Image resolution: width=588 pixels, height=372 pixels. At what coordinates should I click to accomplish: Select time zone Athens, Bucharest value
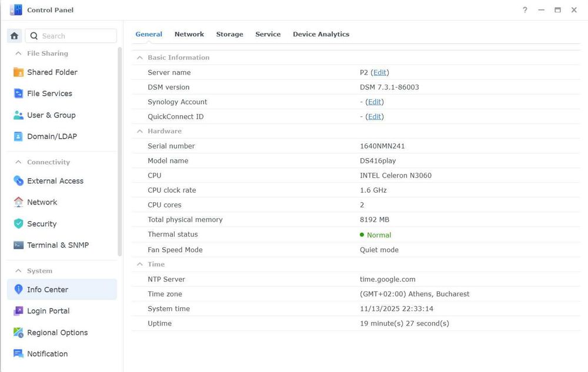[x=415, y=294]
